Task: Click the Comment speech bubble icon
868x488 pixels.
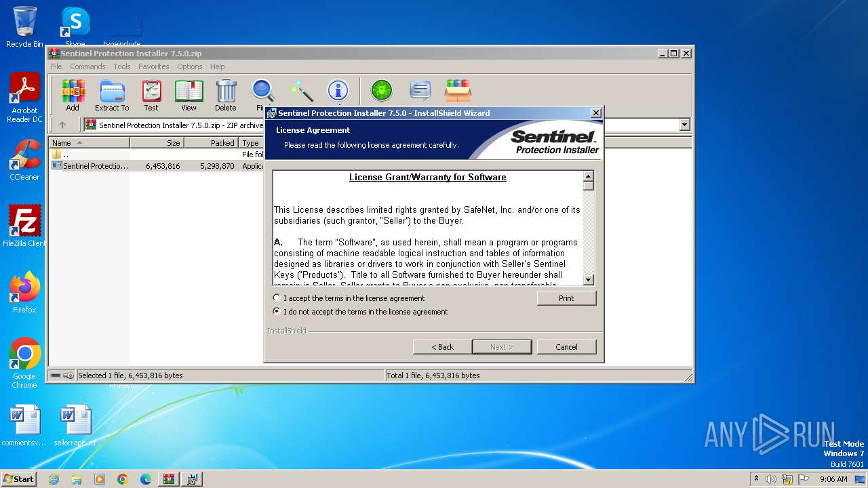Action: point(420,91)
